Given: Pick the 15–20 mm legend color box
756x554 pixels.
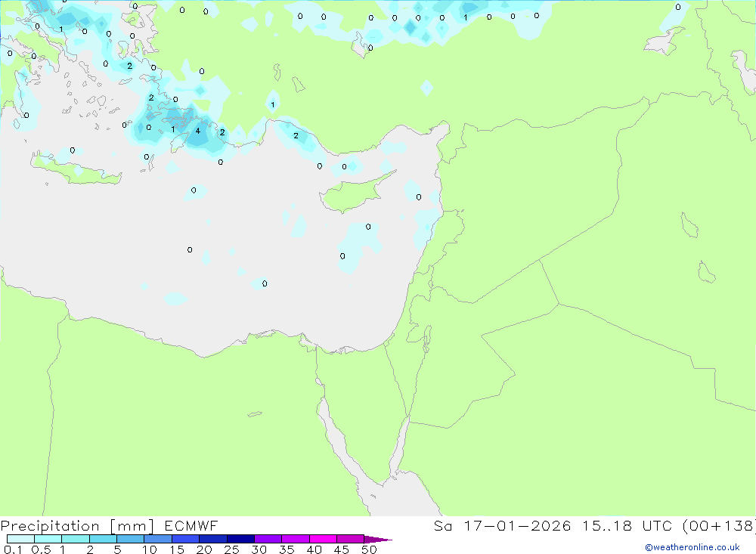Looking at the screenshot, I should point(186,539).
